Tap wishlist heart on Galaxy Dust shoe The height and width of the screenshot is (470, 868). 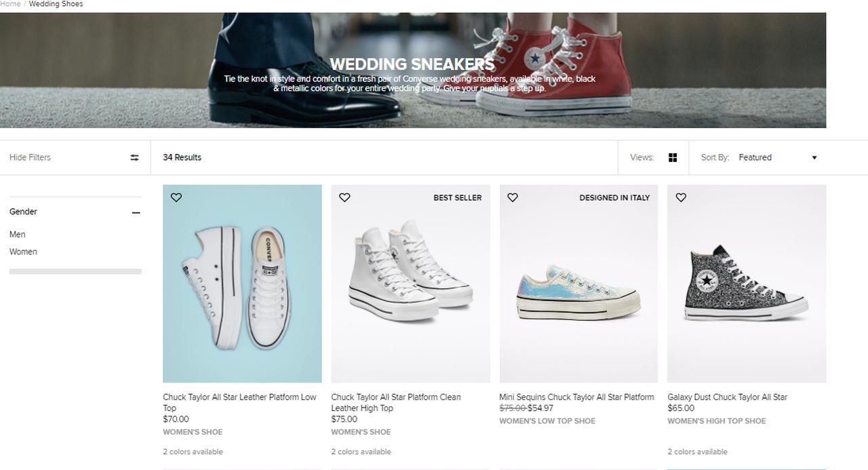coord(681,197)
